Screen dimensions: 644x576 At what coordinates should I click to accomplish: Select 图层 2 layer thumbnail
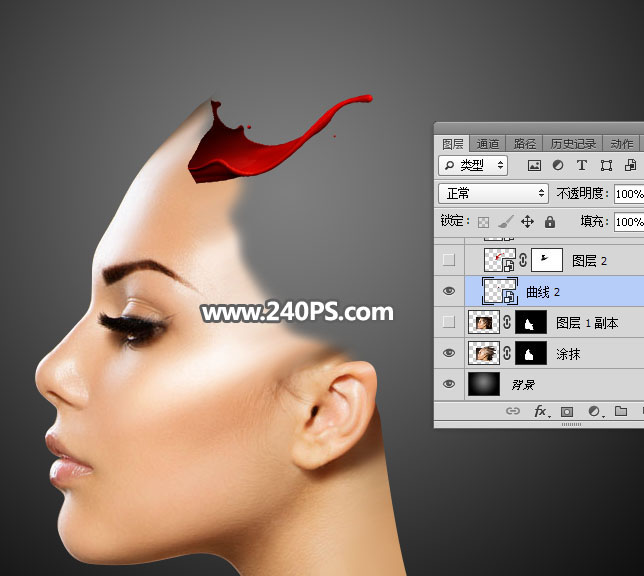click(499, 260)
